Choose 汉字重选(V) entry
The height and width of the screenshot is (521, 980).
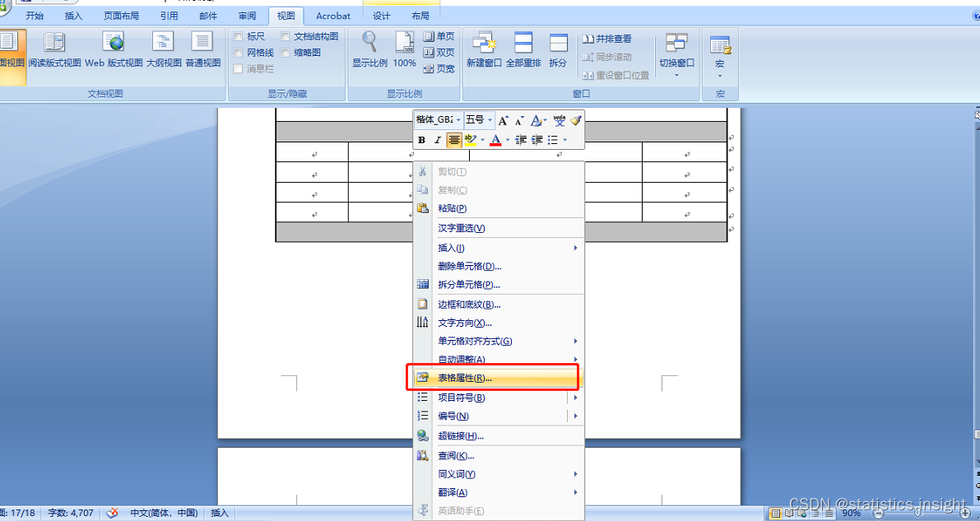click(x=498, y=228)
